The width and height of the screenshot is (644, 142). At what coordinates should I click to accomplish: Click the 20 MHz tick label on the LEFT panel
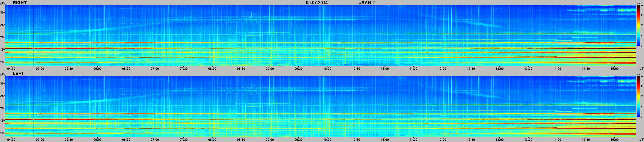click(2, 108)
